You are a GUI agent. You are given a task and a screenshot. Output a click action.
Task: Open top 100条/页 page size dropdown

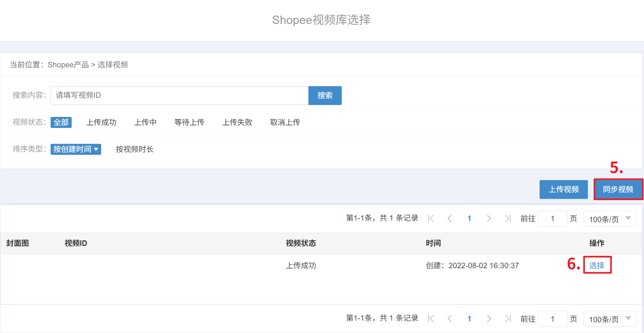pyautogui.click(x=610, y=219)
